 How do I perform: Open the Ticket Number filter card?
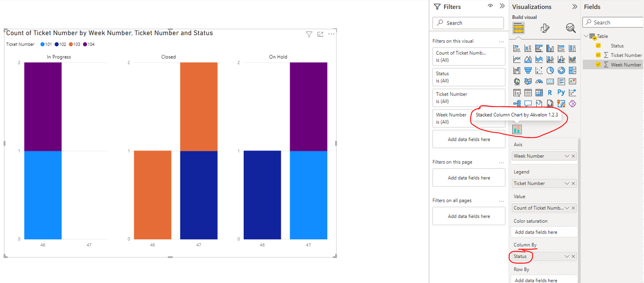coord(469,98)
